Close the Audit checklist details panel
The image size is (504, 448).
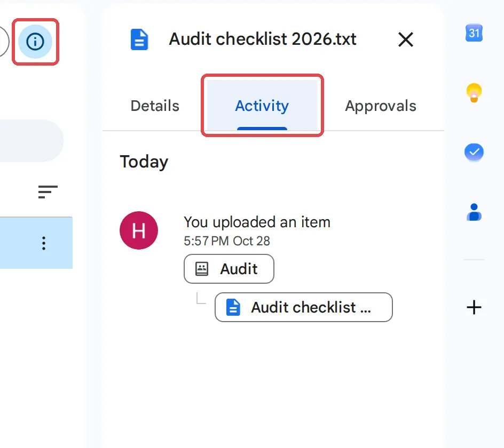[406, 39]
